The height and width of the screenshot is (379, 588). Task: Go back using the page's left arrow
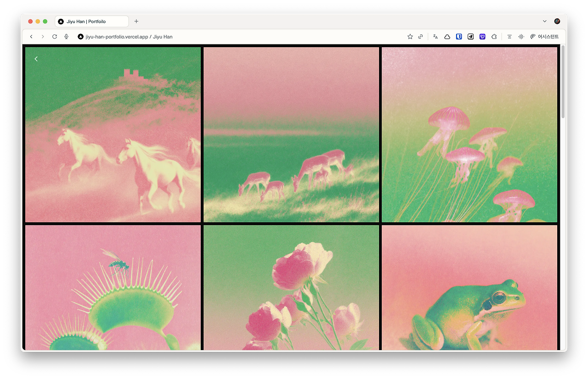(x=36, y=59)
